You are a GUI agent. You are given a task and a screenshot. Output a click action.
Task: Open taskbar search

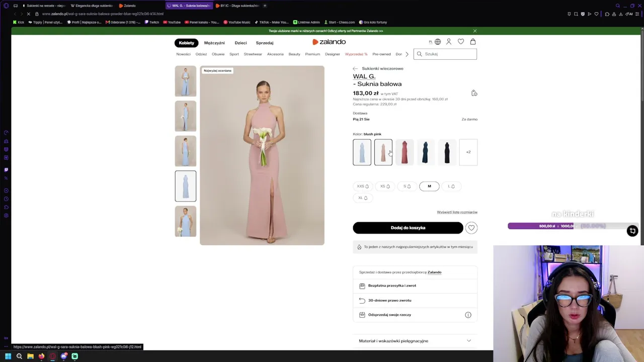pos(19,356)
